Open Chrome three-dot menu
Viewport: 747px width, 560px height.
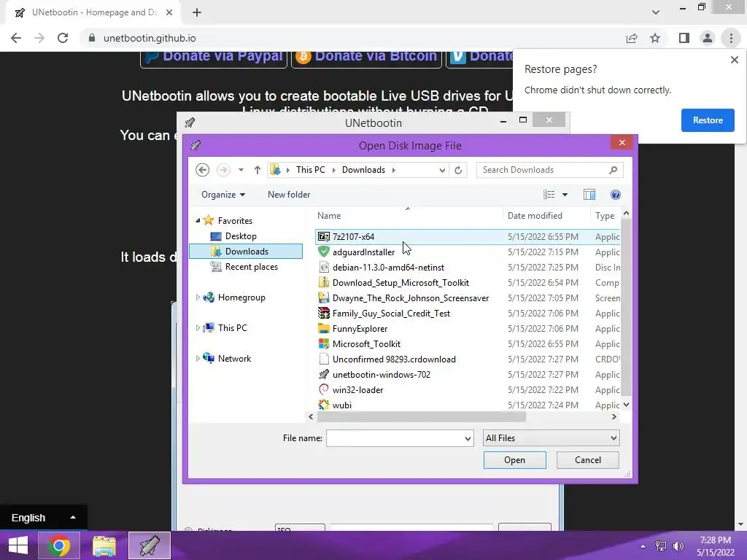pyautogui.click(x=731, y=38)
